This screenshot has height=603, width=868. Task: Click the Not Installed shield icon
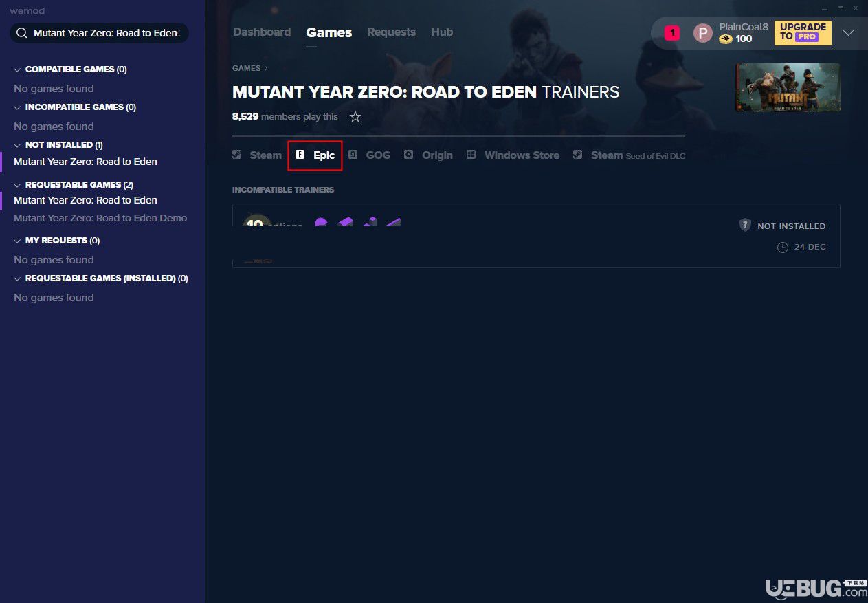[x=745, y=225]
